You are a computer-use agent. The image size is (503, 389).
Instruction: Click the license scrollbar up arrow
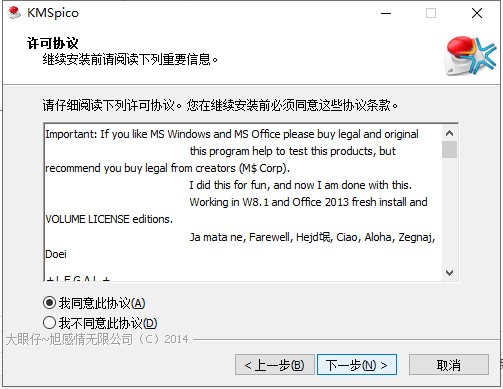(x=449, y=133)
